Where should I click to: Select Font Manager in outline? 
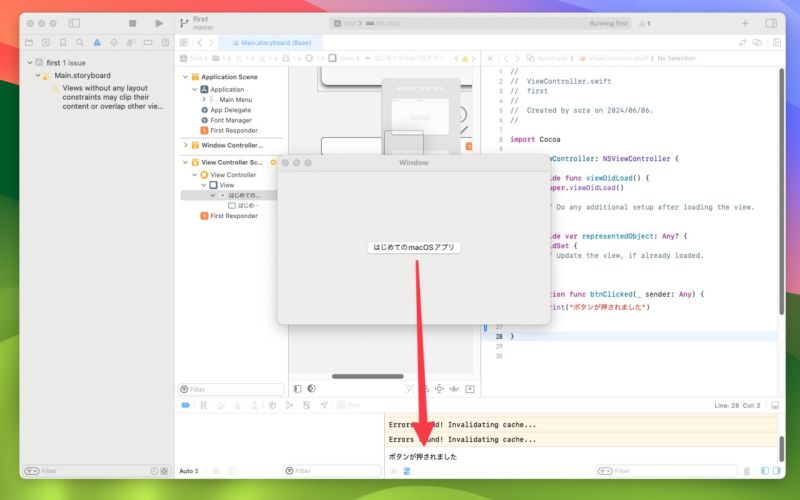click(x=231, y=120)
